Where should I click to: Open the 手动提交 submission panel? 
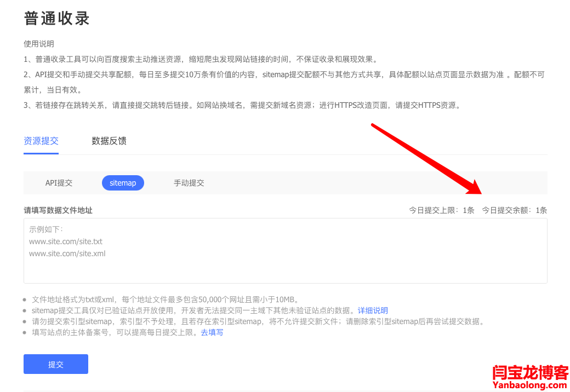click(189, 183)
